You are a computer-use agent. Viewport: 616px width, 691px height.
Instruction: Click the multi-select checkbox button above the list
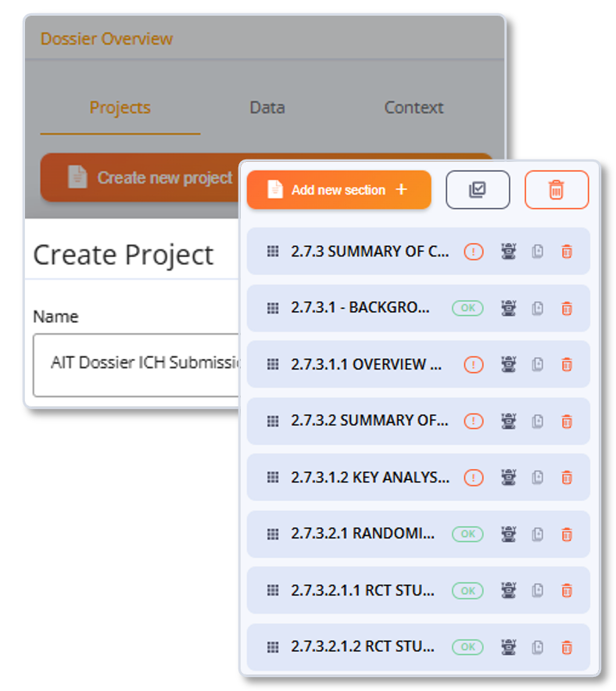(x=478, y=190)
